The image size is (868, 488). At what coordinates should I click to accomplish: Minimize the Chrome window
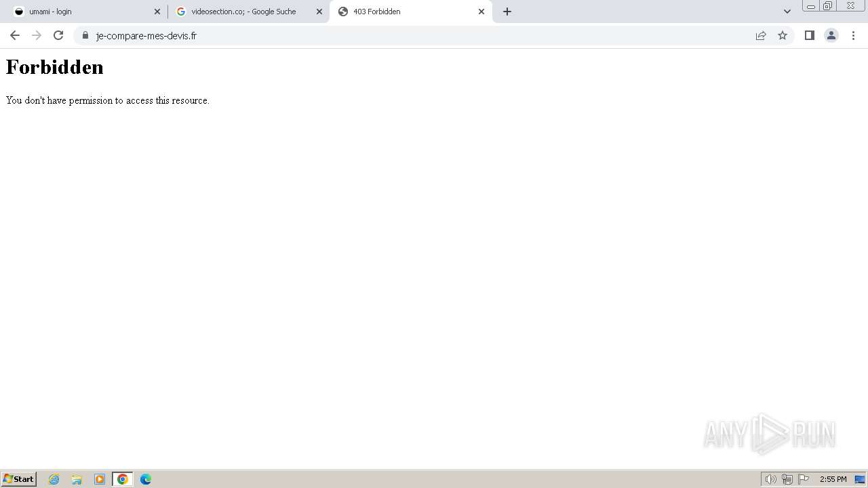coord(811,6)
